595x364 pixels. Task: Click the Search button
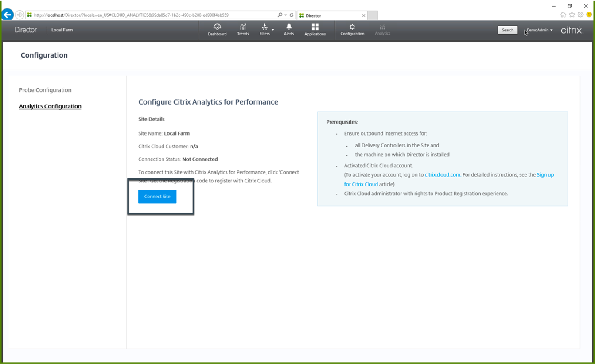point(508,30)
